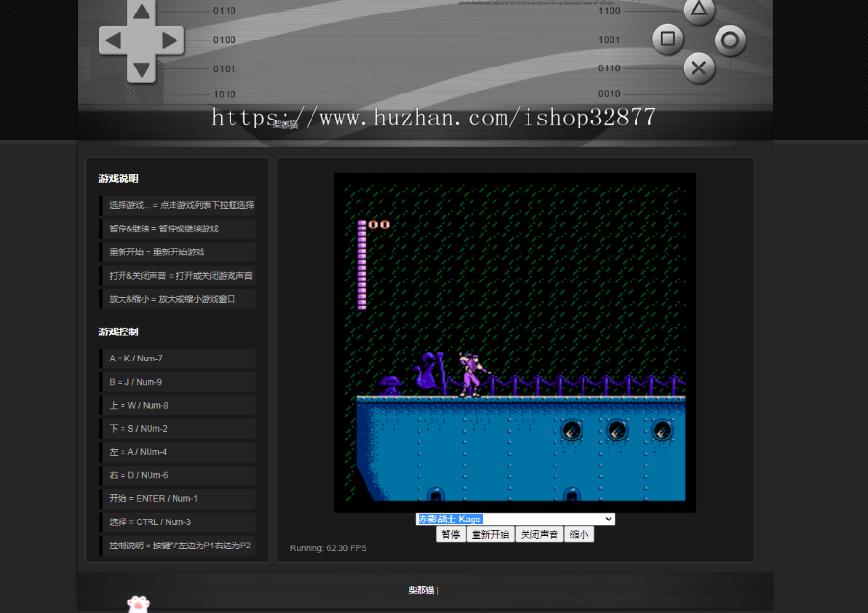Click the circle gamepad button
The height and width of the screenshot is (613, 868).
(730, 40)
